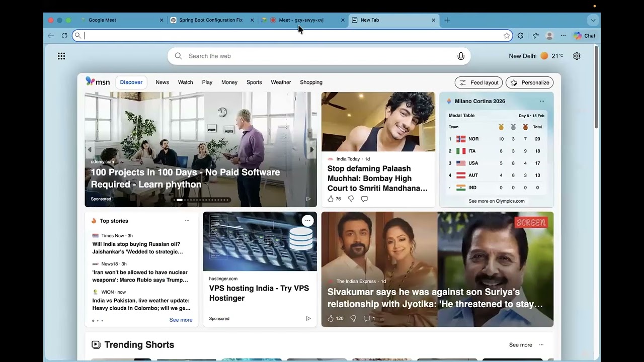Open the 100 Projects In 100 Days ad
The width and height of the screenshot is (644, 362).
[x=185, y=178]
